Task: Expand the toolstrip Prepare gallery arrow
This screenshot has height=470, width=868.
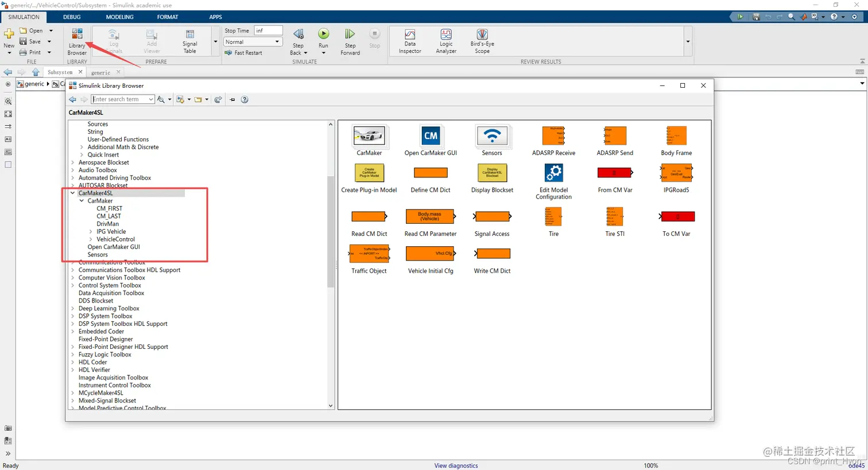Action: pyautogui.click(x=216, y=41)
